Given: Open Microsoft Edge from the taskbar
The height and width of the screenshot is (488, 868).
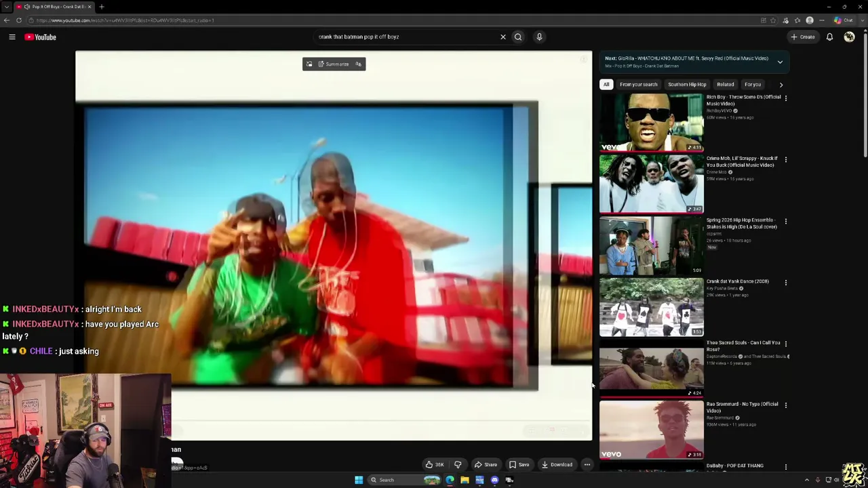Looking at the screenshot, I should pos(450,480).
